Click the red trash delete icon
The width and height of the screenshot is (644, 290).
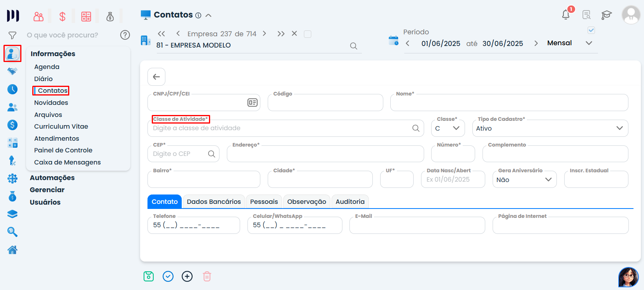coord(207,276)
